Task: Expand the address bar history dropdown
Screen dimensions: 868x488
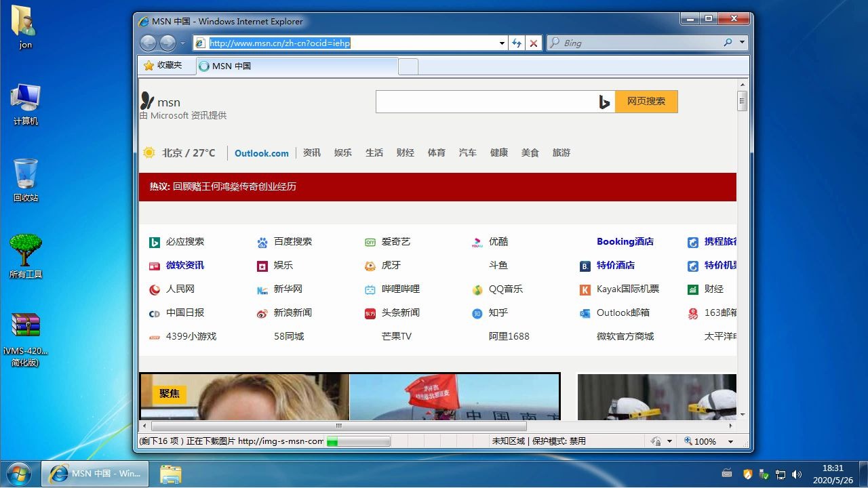Action: (502, 43)
